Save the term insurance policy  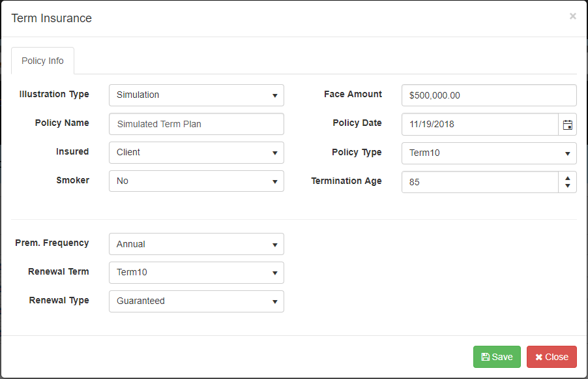coord(497,357)
